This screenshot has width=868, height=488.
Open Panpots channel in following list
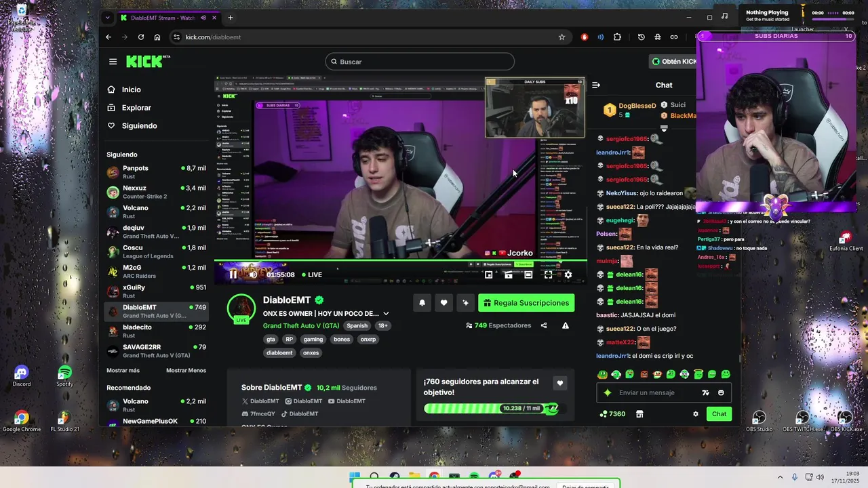tap(157, 172)
